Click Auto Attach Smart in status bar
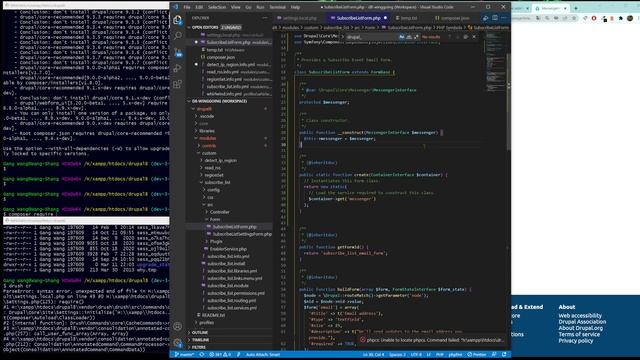The height and width of the screenshot is (360, 640). pyautogui.click(x=263, y=355)
